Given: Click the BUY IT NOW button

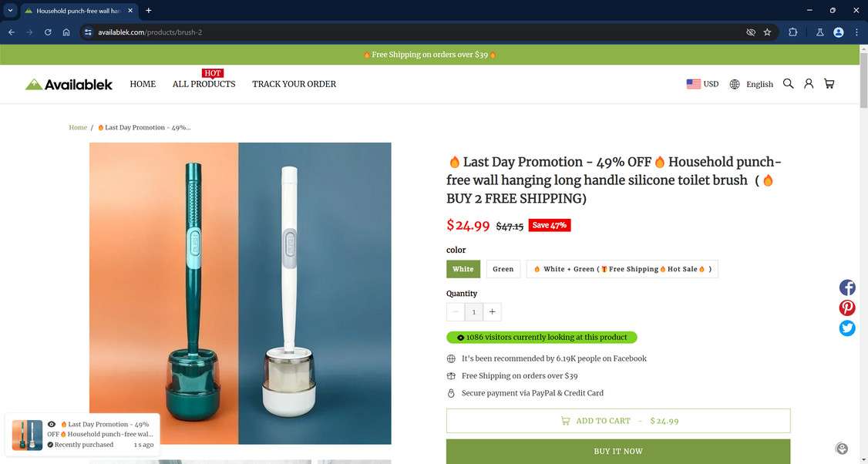Looking at the screenshot, I should 618,451.
